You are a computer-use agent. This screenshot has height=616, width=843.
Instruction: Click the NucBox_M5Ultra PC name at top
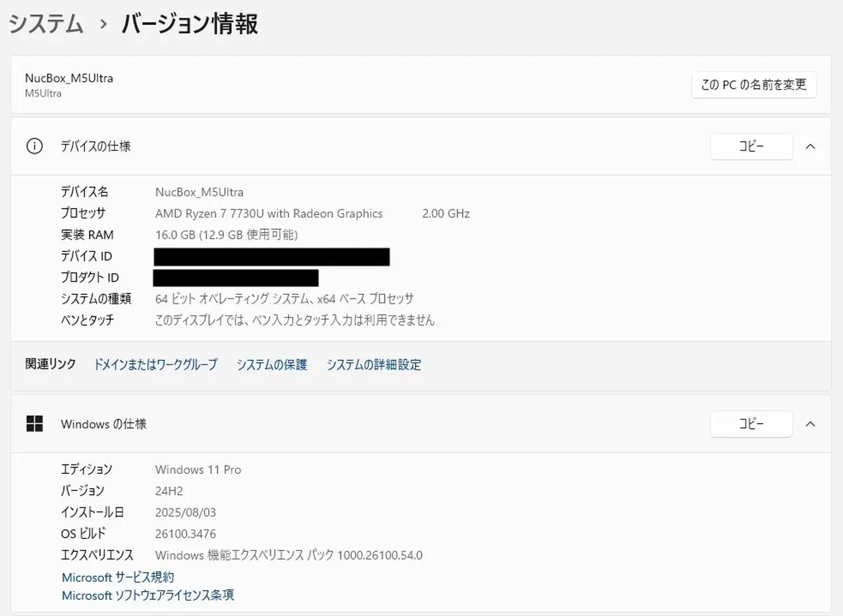tap(69, 78)
